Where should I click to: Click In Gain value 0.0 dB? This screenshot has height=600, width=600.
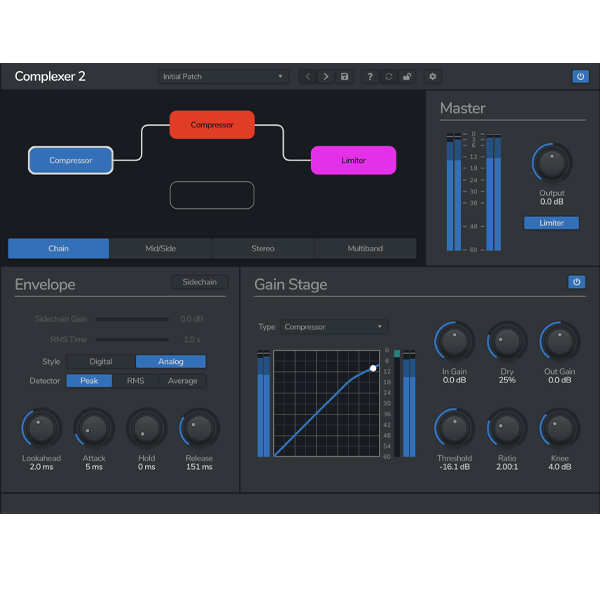[x=455, y=380]
